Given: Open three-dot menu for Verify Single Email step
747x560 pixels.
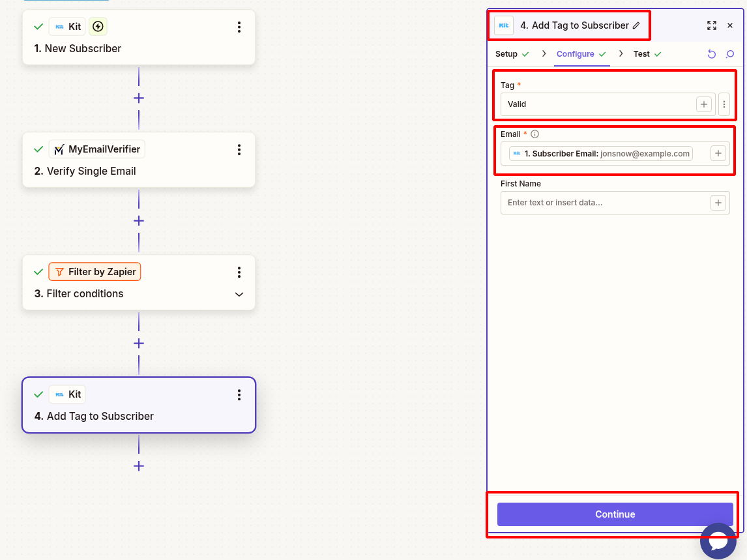Looking at the screenshot, I should tap(239, 149).
